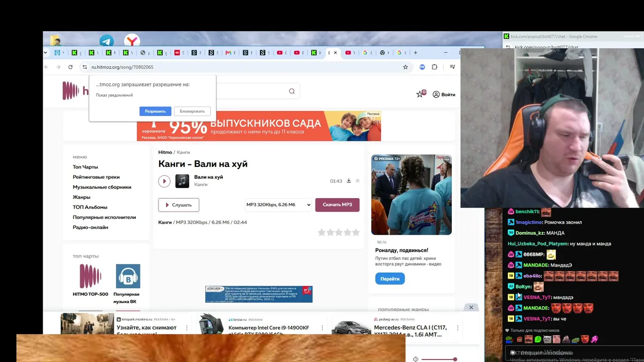644x362 pixels.
Task: Click Канги artist link above rating
Action: click(x=165, y=222)
